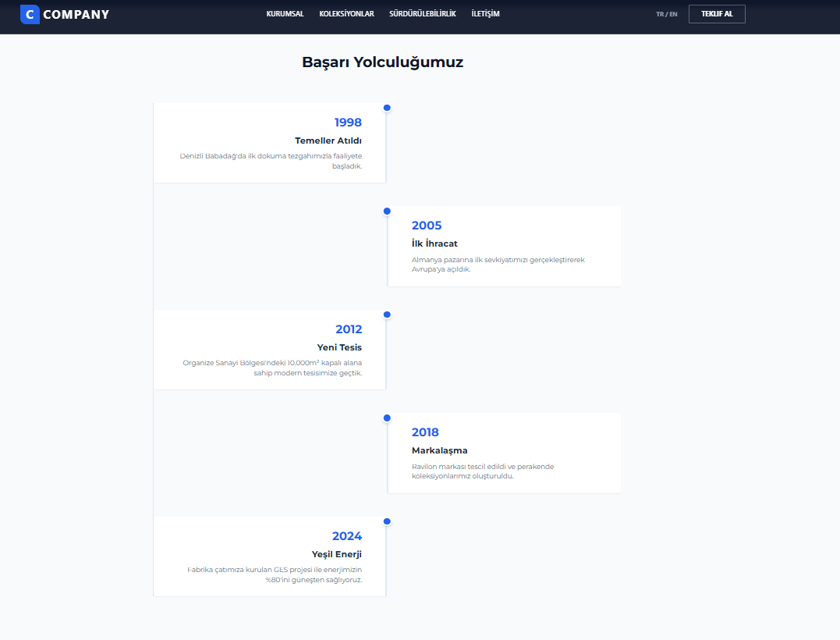The width and height of the screenshot is (840, 640).
Task: Click the Temeller Atıldı card title
Action: pyautogui.click(x=328, y=140)
